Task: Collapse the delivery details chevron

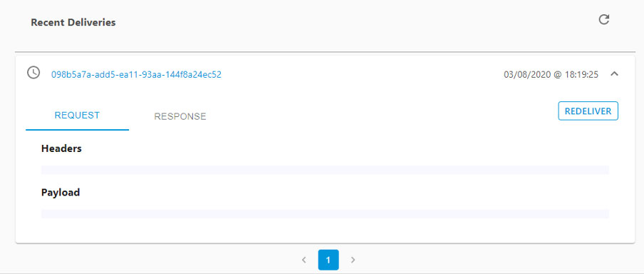Action: (614, 74)
